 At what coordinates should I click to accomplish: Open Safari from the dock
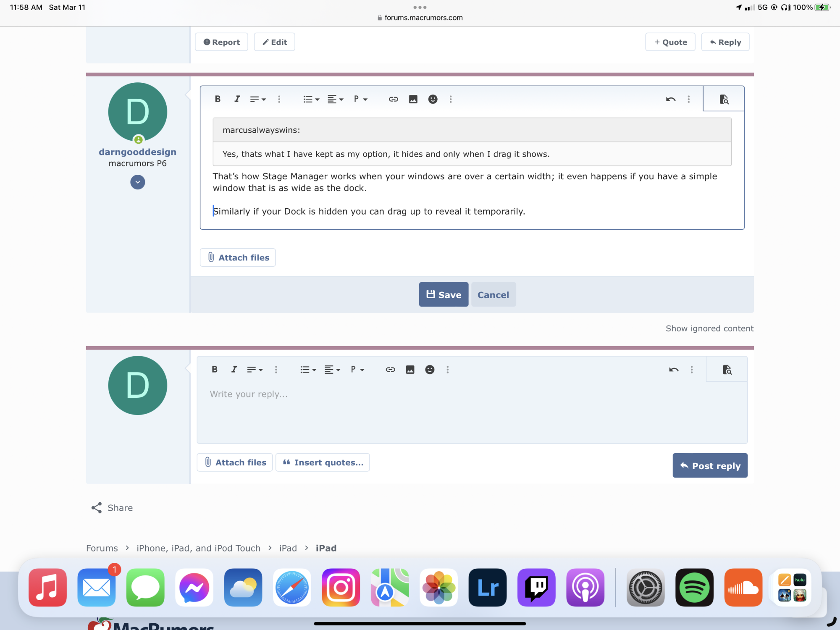click(292, 588)
